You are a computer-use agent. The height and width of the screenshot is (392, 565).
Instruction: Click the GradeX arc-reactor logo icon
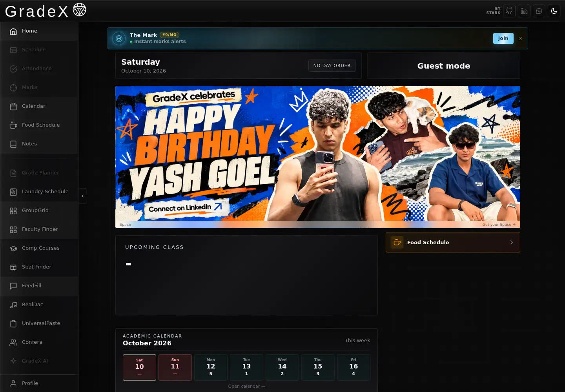point(79,10)
